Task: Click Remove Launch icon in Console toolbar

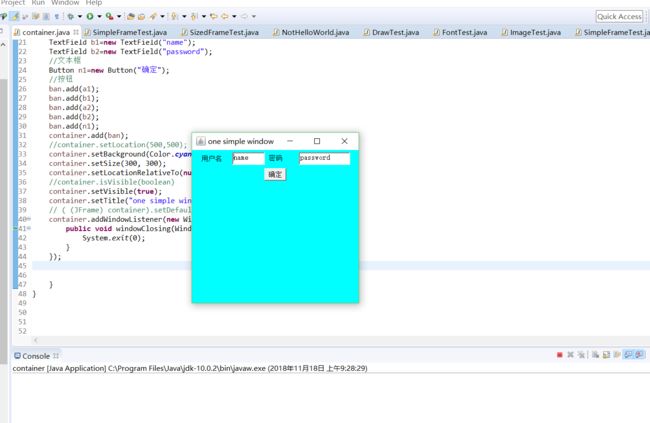Action: (570, 355)
